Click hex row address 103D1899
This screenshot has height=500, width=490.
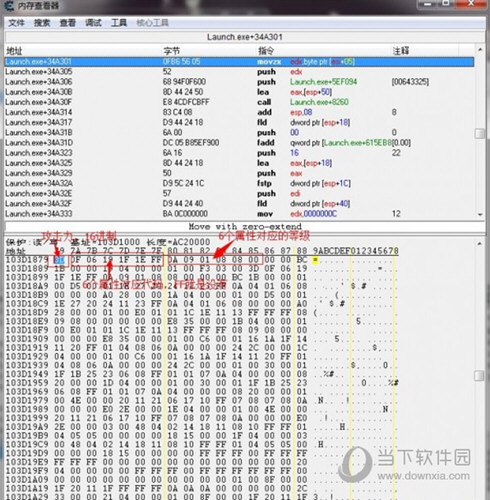coord(27,277)
